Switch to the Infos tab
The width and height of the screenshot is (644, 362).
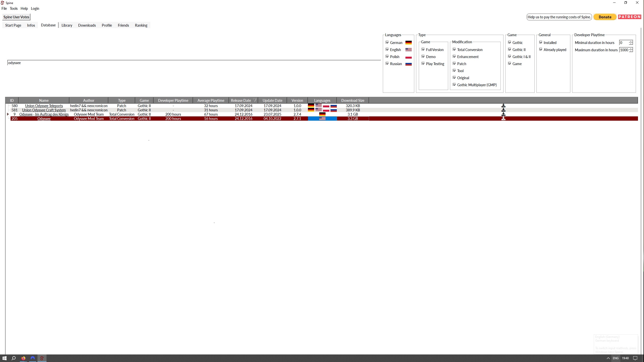coord(31,25)
